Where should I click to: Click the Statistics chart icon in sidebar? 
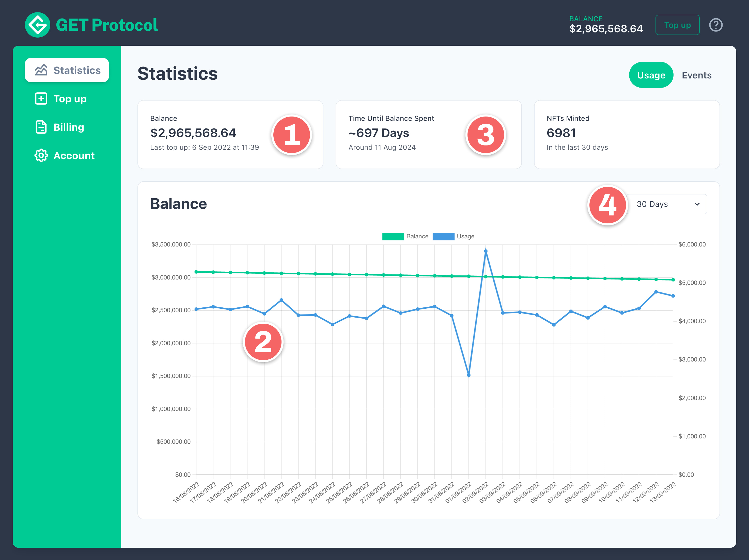(41, 70)
